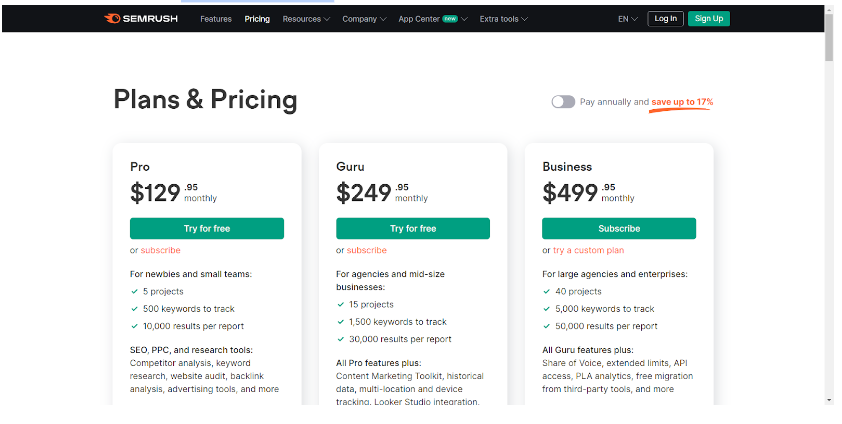Click 10,000 results per report text
842x424 pixels.
click(193, 326)
